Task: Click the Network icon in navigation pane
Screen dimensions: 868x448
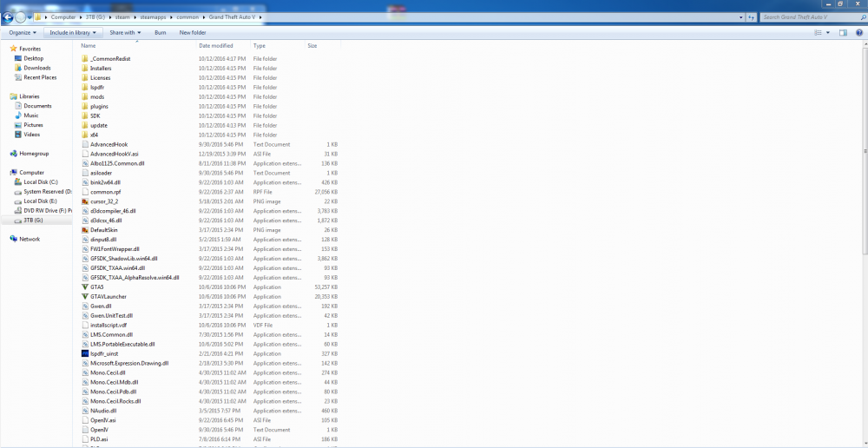Action: pos(13,240)
